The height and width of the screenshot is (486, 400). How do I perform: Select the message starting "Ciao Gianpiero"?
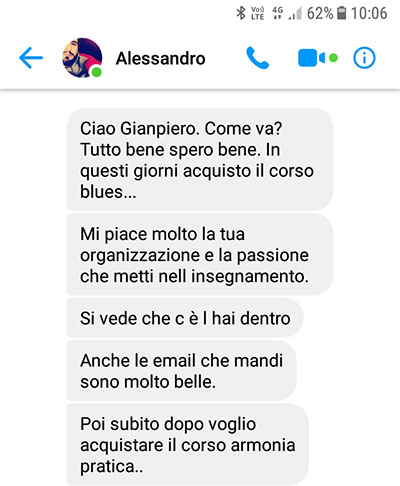tap(200, 159)
